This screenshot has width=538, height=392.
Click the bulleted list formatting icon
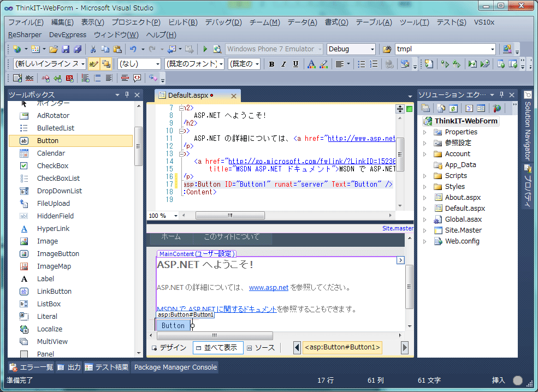tap(361, 64)
